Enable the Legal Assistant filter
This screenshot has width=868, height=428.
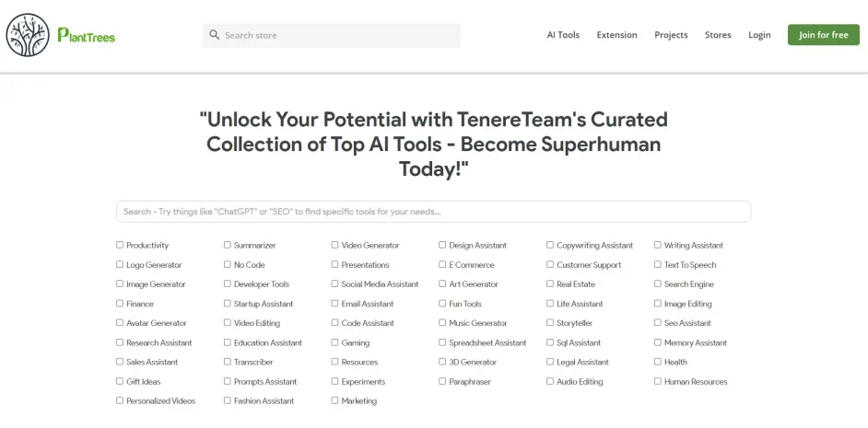[x=550, y=362]
